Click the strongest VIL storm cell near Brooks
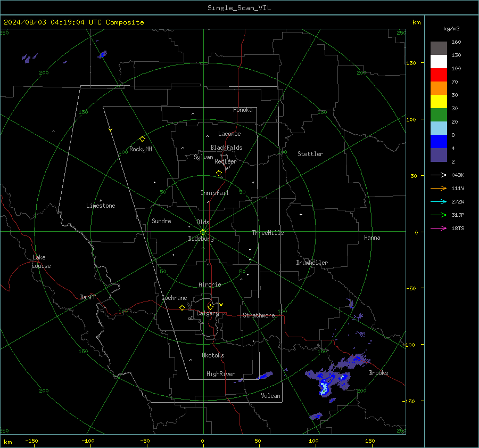The width and height of the screenshot is (479, 448). click(324, 388)
